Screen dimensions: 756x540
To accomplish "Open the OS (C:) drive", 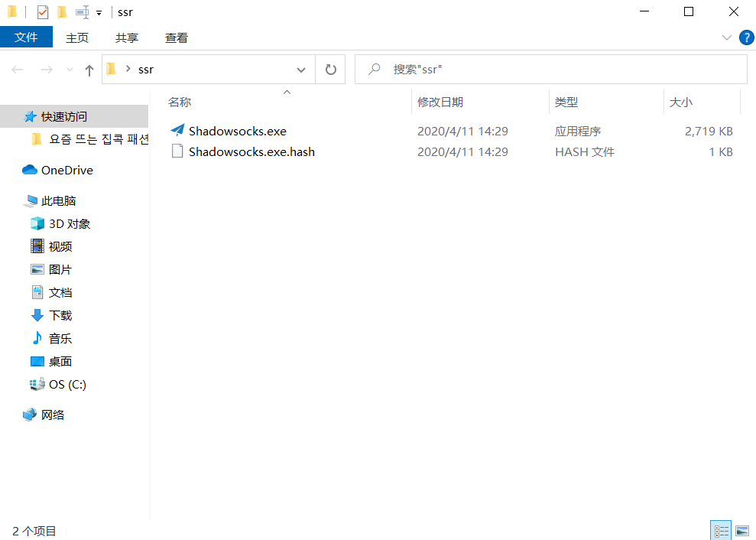I will 67,385.
